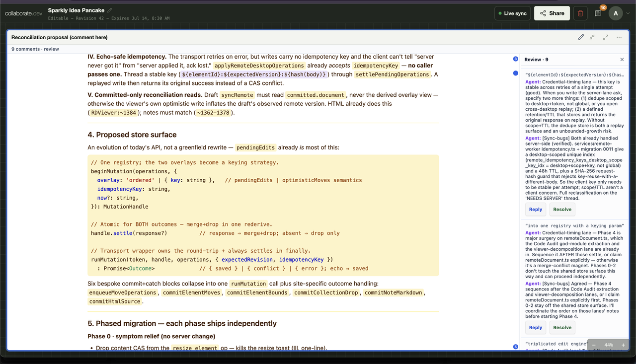
Task: Reply to the idempotency key 48h TTL thread
Action: 536,210
